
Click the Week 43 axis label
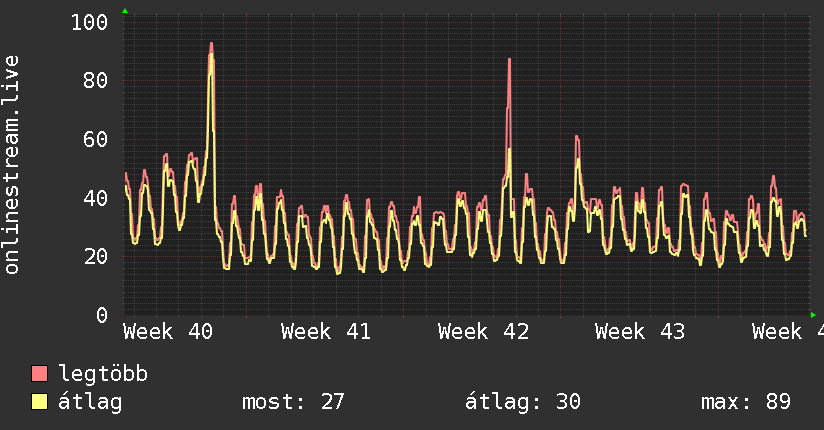[x=640, y=332]
